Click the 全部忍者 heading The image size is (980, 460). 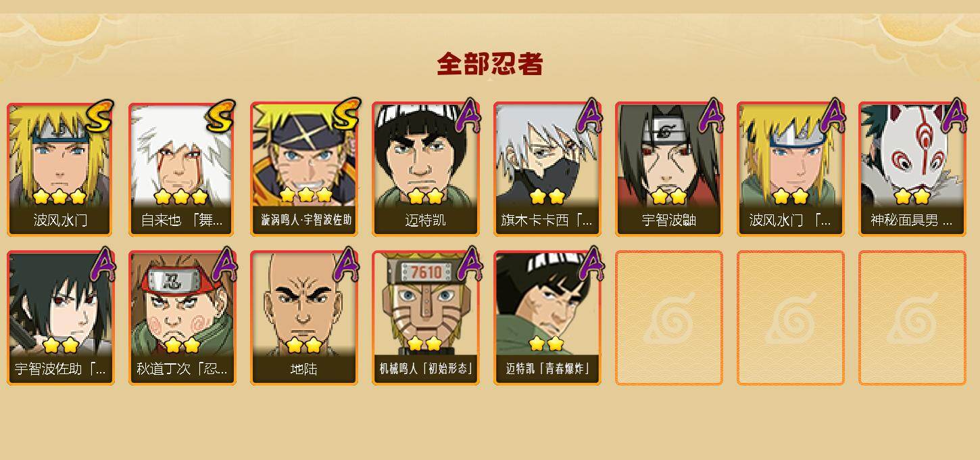click(490, 64)
